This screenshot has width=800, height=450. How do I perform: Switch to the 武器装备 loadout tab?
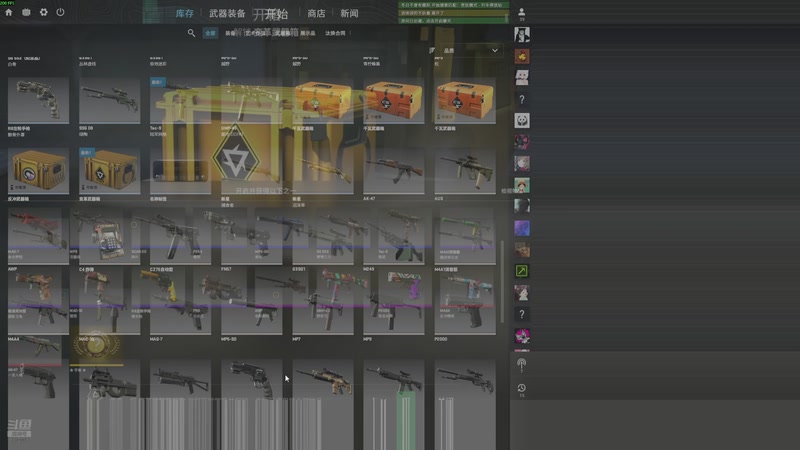coord(227,13)
